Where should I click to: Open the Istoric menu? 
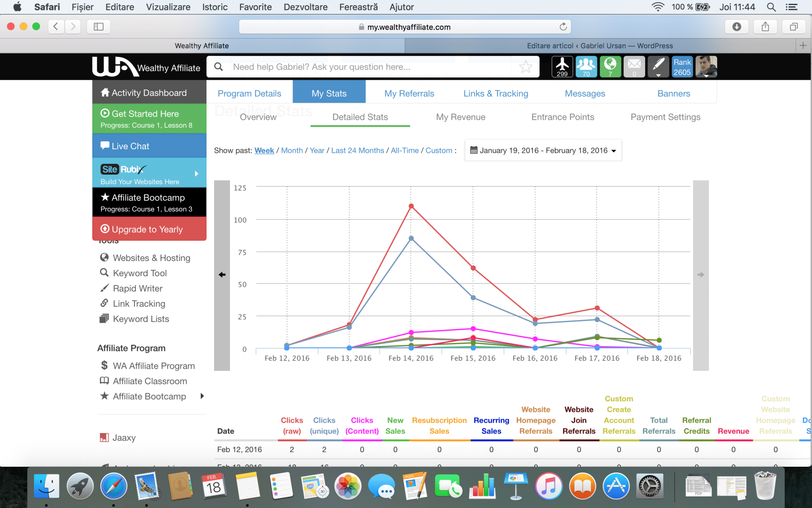click(x=215, y=7)
